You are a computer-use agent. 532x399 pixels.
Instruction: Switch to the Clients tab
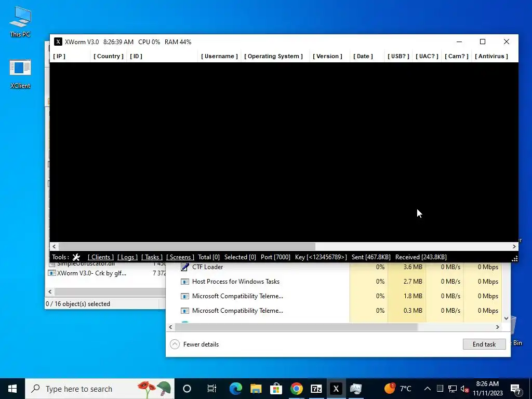click(x=100, y=257)
